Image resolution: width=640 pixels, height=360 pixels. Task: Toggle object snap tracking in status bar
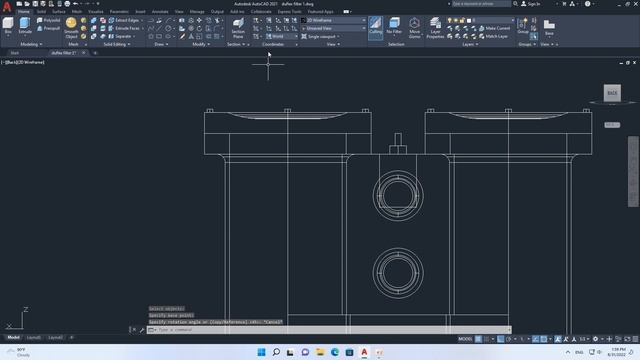click(535, 339)
